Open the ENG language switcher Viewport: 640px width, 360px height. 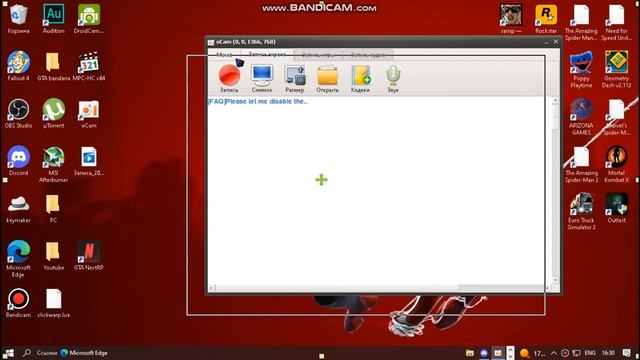pyautogui.click(x=590, y=353)
